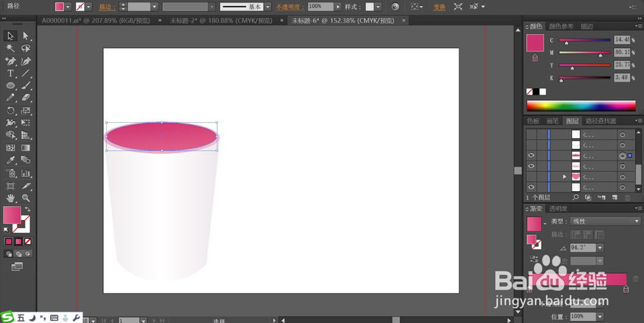The image size is (644, 323).
Task: Open the 路径查找器 panel tab
Action: click(x=600, y=121)
